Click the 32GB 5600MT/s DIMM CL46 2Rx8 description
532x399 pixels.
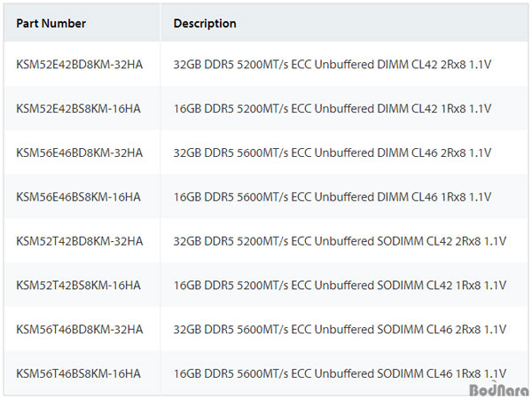pyautogui.click(x=332, y=153)
